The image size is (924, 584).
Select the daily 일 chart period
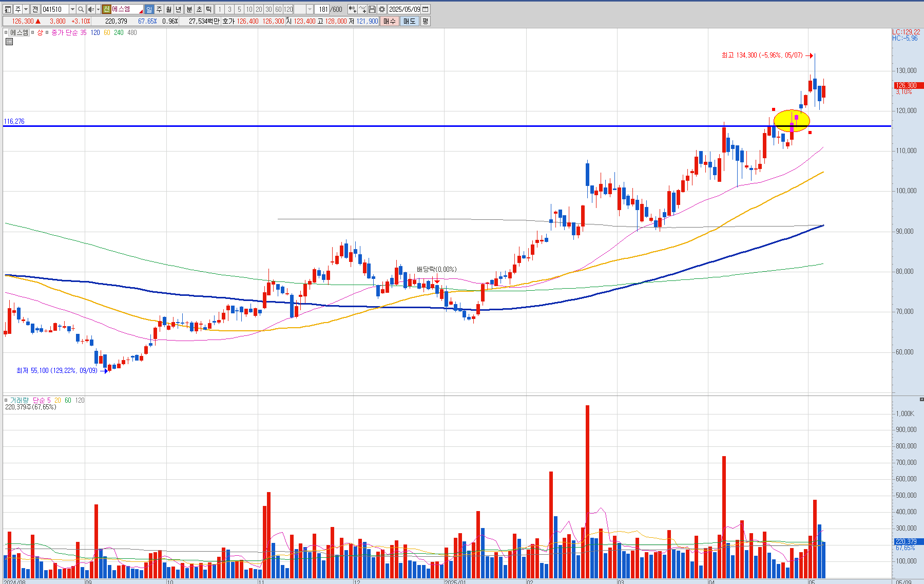click(x=149, y=9)
